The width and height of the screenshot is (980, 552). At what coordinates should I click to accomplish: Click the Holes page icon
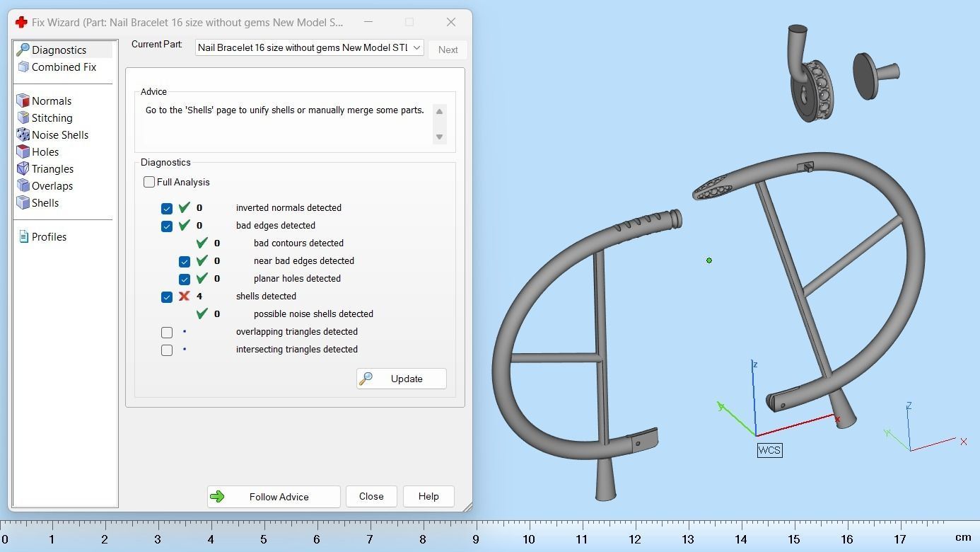[x=23, y=151]
